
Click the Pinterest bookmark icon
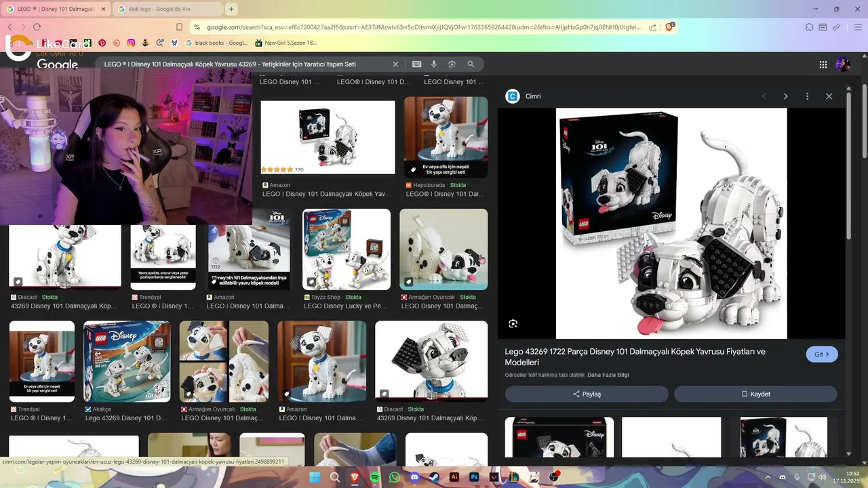[x=102, y=43]
